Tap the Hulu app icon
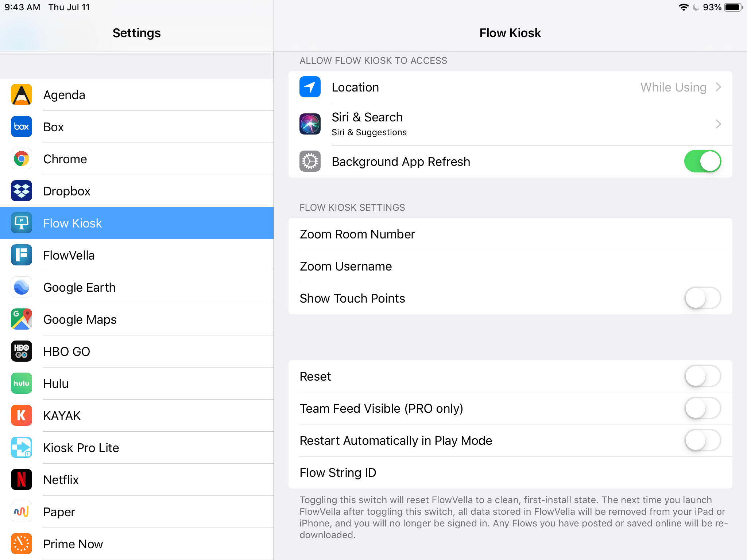Screen dimensions: 747x560 [22, 384]
